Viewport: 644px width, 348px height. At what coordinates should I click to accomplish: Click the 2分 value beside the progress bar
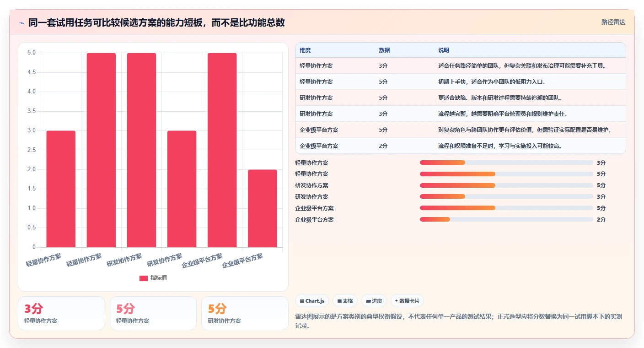point(601,220)
